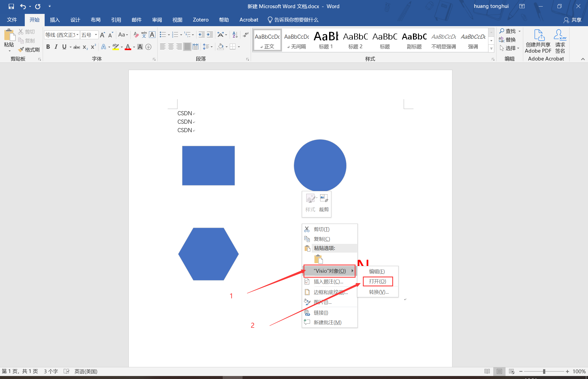Image resolution: width=588 pixels, height=379 pixels.
Task: Toggle Bold formatting
Action: [x=48, y=47]
